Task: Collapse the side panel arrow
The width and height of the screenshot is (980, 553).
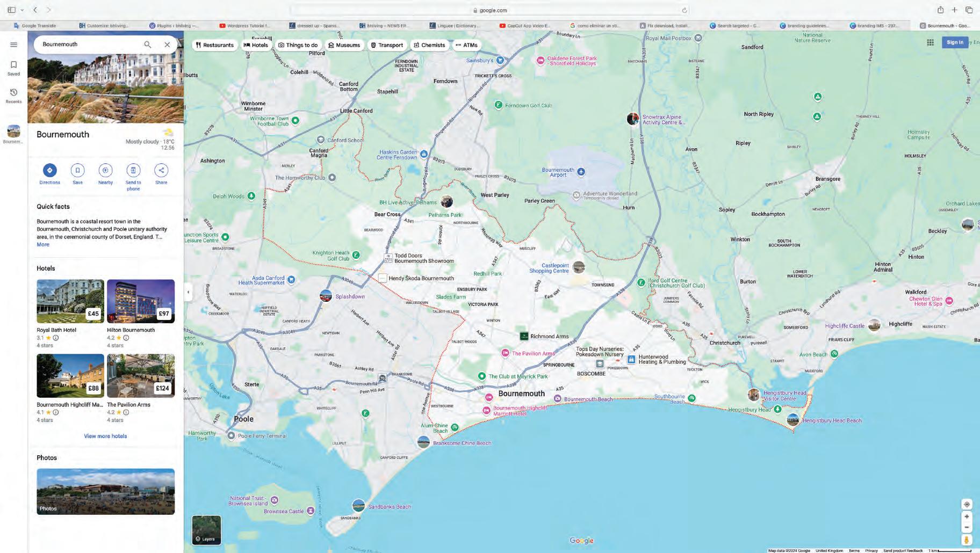Action: [x=188, y=293]
